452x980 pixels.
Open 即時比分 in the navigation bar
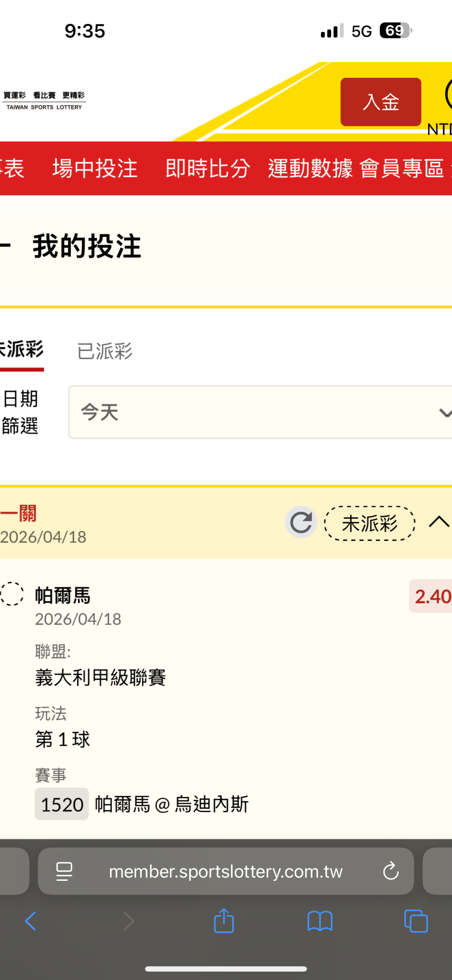(208, 168)
